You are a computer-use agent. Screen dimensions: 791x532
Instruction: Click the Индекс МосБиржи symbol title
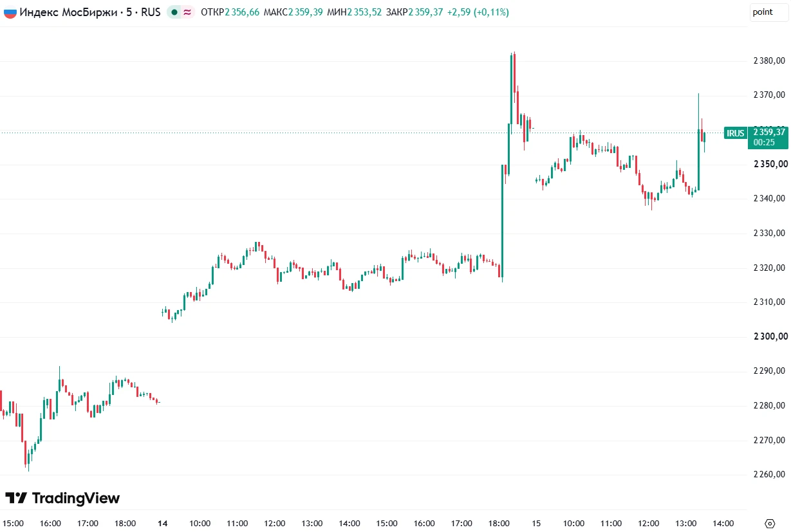pyautogui.click(x=68, y=12)
